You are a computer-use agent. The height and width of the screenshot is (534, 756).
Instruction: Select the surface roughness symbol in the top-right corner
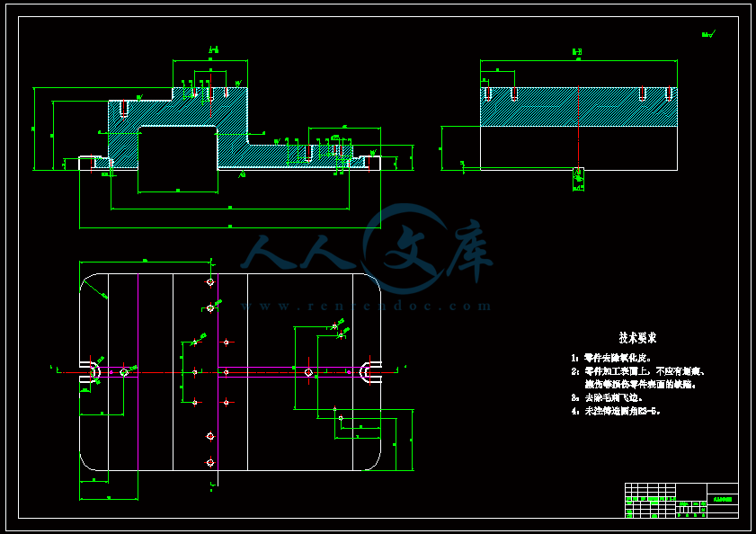(708, 34)
